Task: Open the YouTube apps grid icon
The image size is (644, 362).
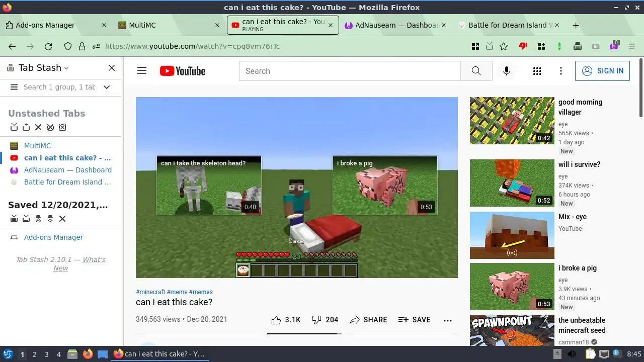Action: pyautogui.click(x=537, y=71)
